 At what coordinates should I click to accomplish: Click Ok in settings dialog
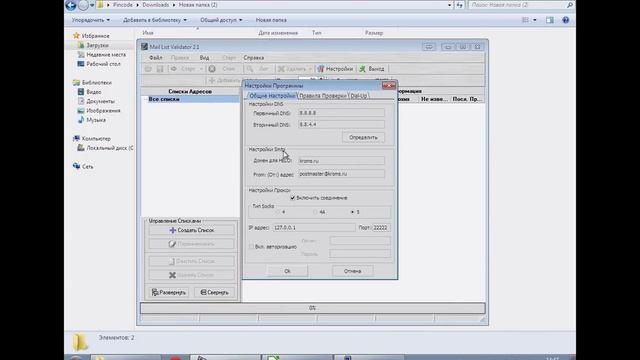point(287,271)
